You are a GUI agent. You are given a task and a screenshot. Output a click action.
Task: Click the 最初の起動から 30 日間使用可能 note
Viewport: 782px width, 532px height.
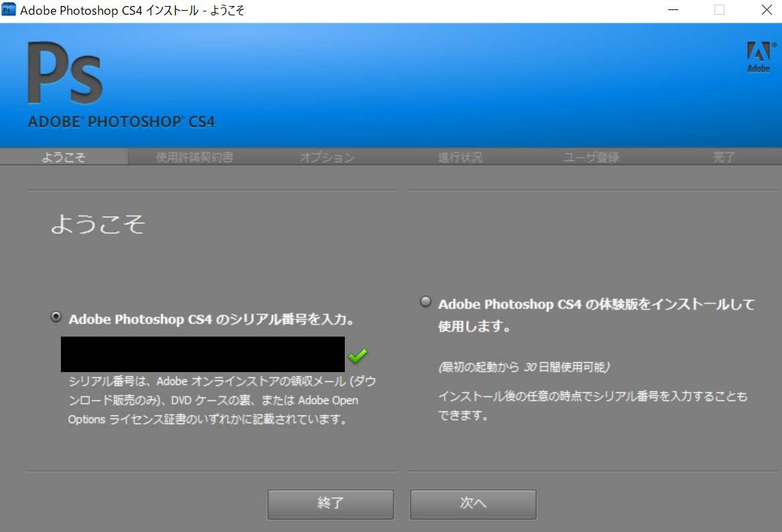[524, 367]
